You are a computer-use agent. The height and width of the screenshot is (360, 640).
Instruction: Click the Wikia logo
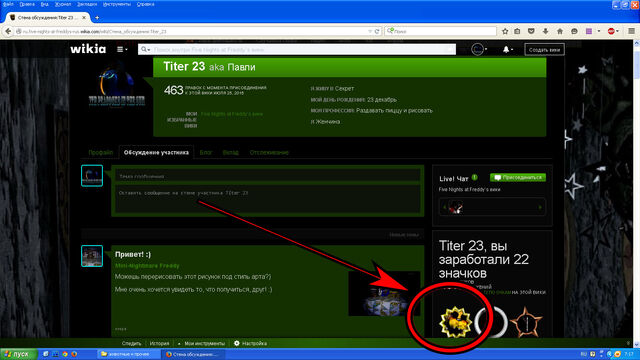pos(88,49)
